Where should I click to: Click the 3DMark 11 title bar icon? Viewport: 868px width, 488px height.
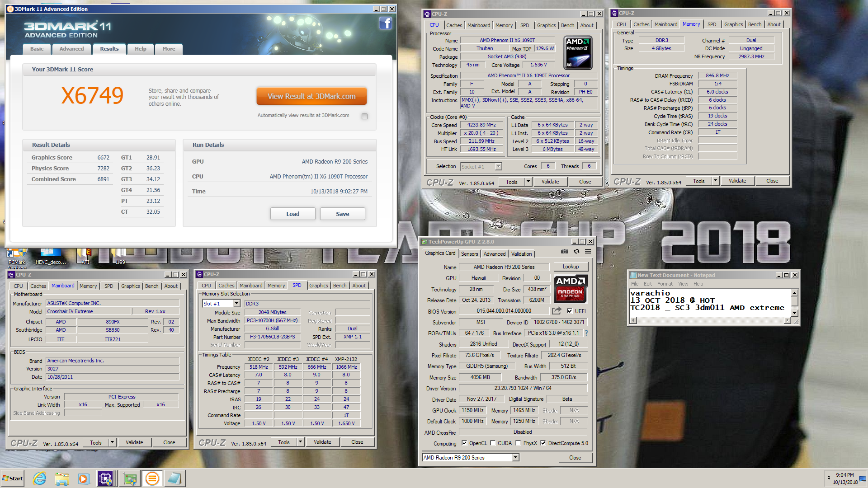coord(10,9)
